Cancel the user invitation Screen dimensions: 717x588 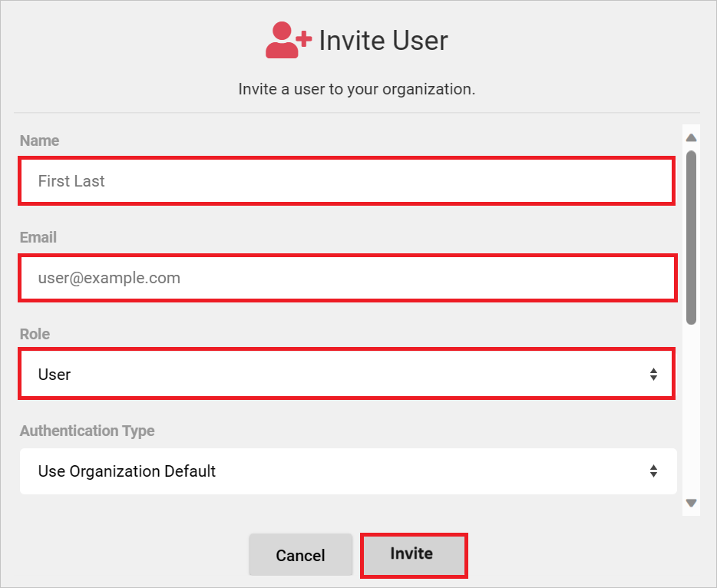pos(300,554)
